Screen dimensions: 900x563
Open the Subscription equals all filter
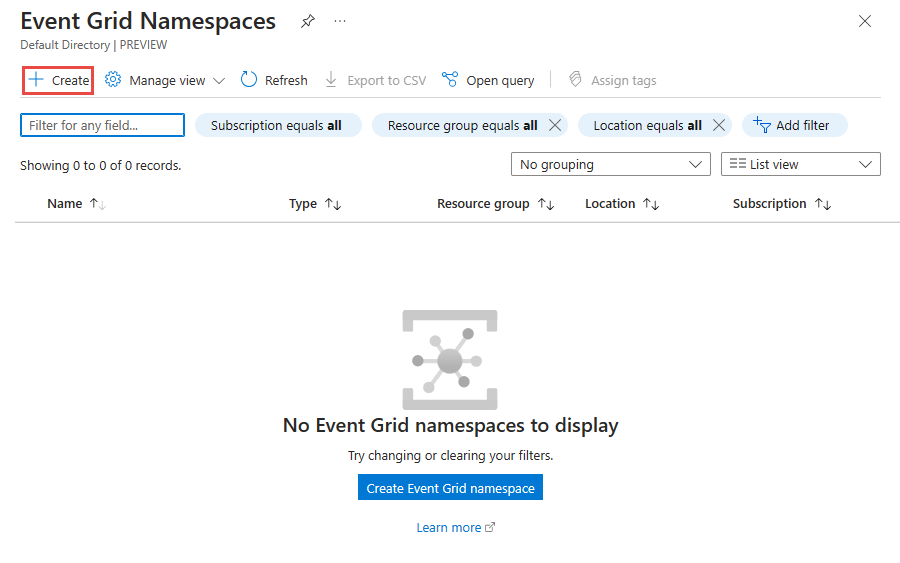tap(278, 125)
